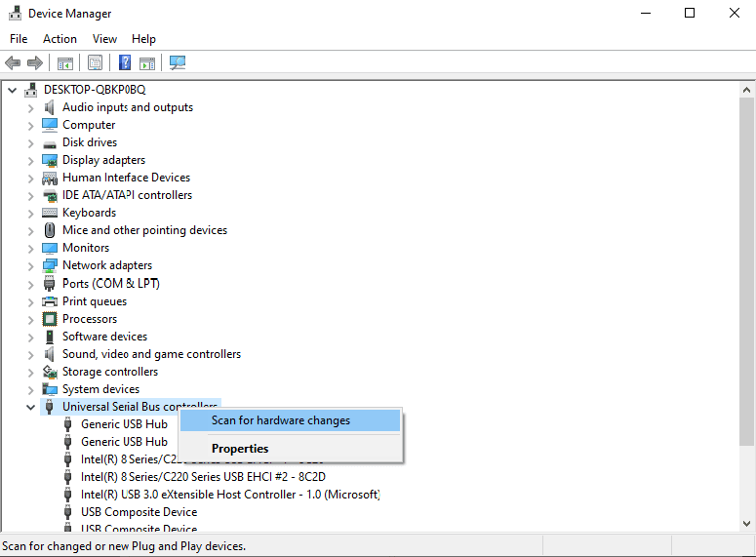Select Properties in the context menu

pyautogui.click(x=240, y=449)
